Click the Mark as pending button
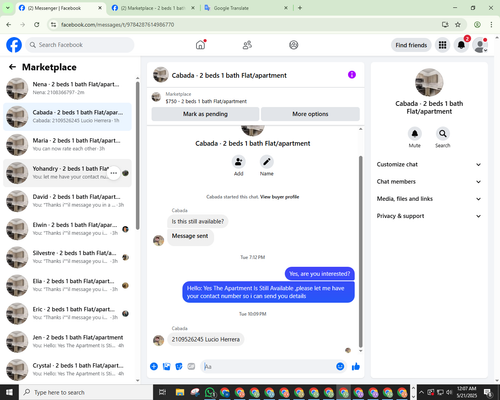This screenshot has height=400, width=500. [x=205, y=114]
